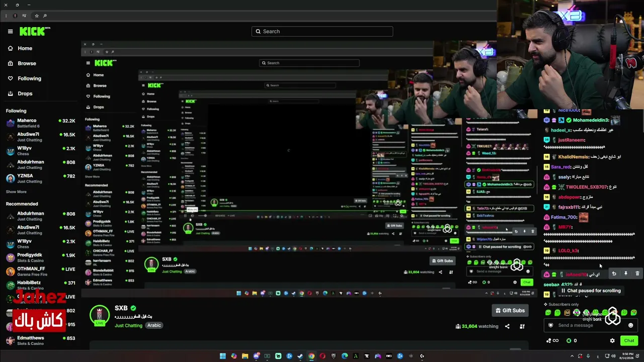The width and height of the screenshot is (644, 362).
Task: Focus the outer Kick Search field
Action: [x=322, y=31]
